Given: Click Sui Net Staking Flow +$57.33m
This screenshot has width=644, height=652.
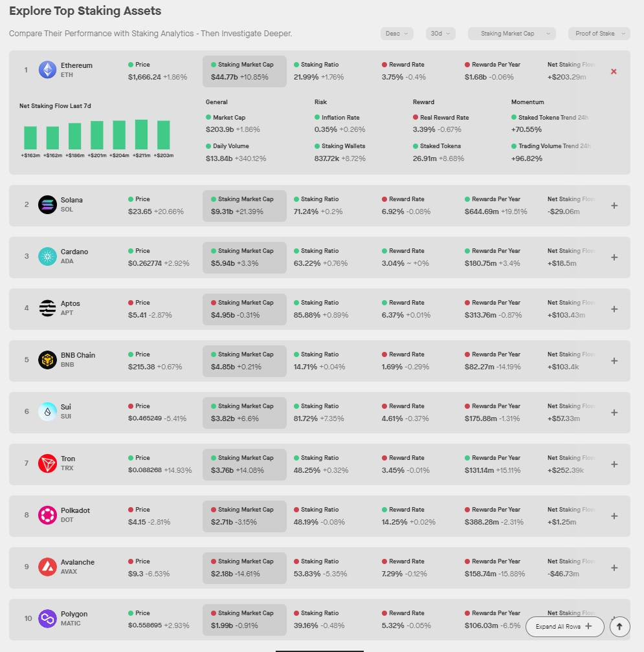Looking at the screenshot, I should [564, 418].
